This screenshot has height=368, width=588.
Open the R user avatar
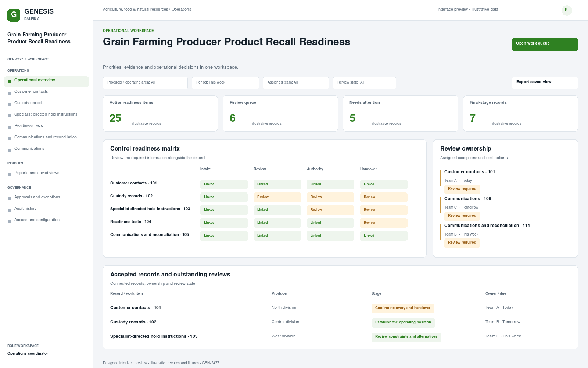click(567, 10)
